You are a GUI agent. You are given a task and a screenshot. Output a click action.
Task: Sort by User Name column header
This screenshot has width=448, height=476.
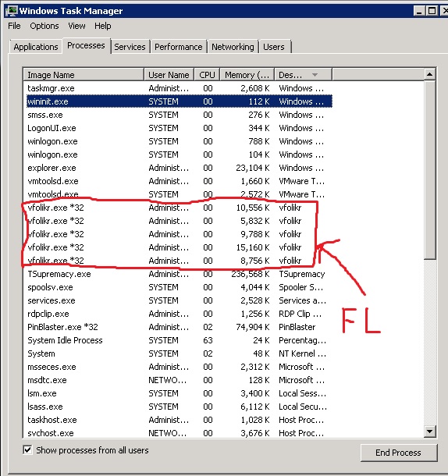(169, 75)
